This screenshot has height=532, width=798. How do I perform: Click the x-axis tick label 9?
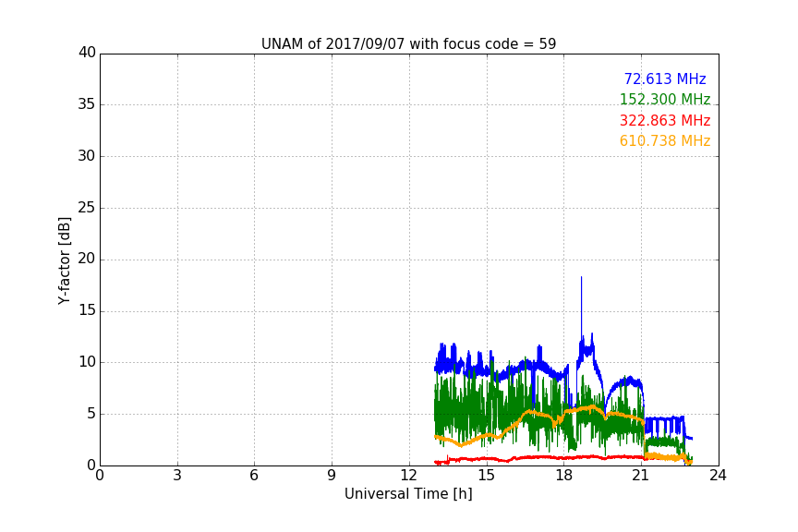pos(332,476)
